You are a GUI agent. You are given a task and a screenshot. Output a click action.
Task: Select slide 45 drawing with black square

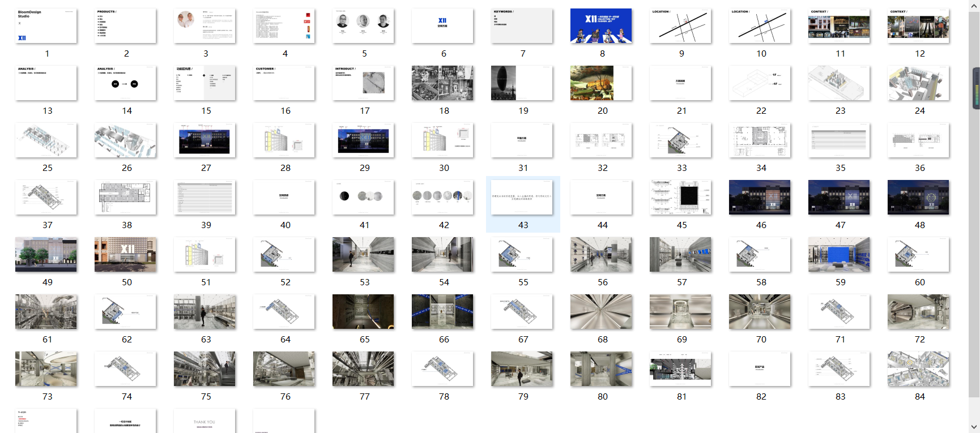[680, 198]
